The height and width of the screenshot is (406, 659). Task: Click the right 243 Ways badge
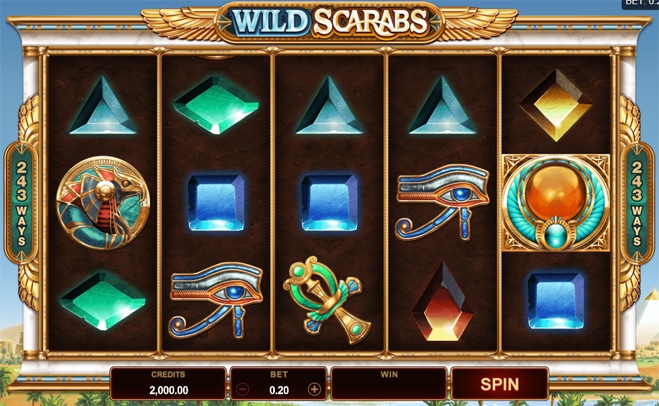[637, 203]
